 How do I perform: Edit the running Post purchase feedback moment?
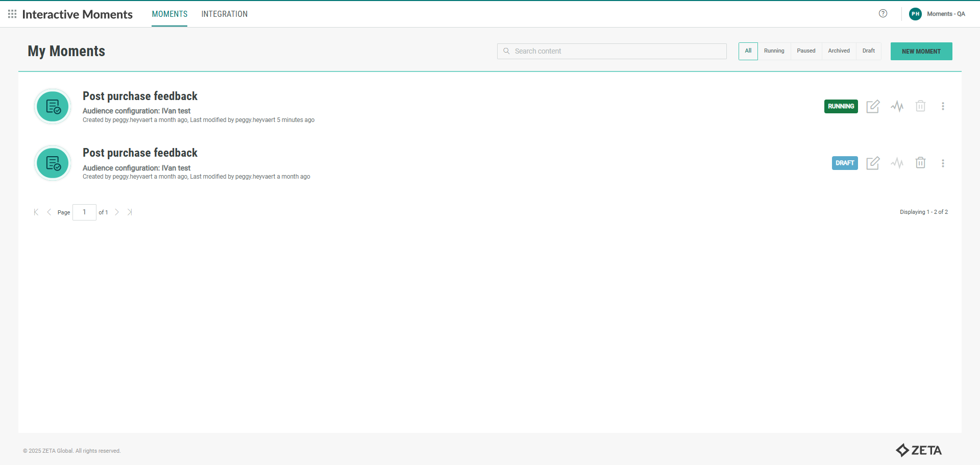click(873, 106)
